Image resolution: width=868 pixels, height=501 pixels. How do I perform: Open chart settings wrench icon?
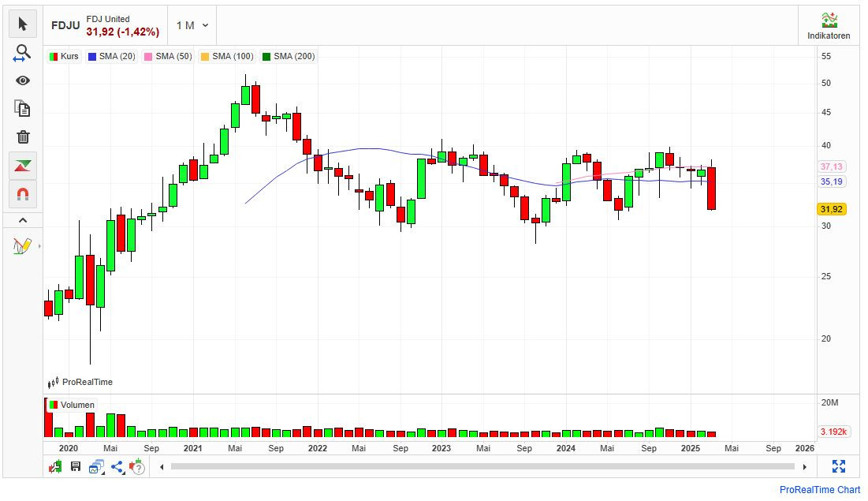tap(55, 467)
